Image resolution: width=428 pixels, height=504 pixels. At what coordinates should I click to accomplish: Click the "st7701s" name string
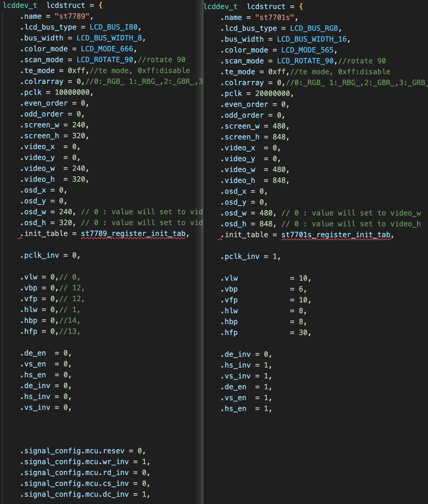pos(275,18)
